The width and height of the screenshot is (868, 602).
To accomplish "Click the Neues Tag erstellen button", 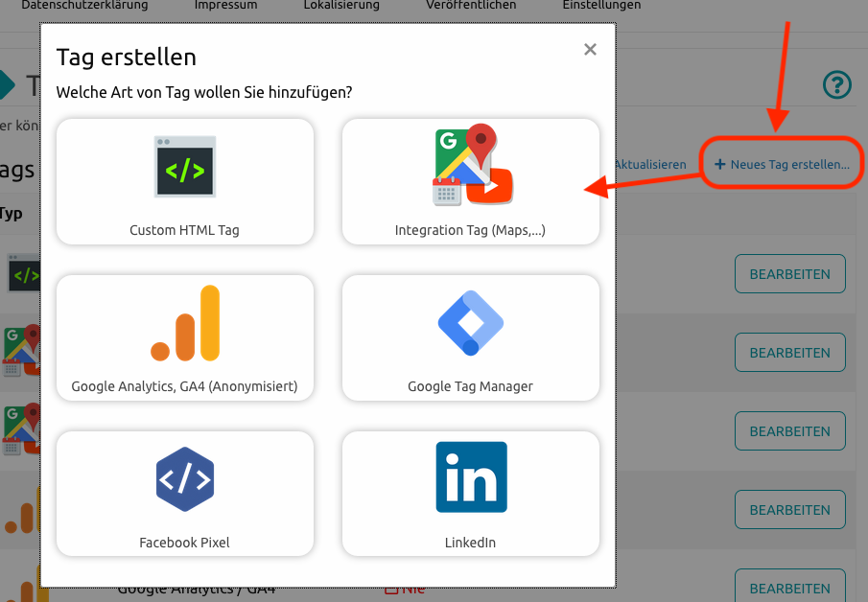I will coord(782,164).
